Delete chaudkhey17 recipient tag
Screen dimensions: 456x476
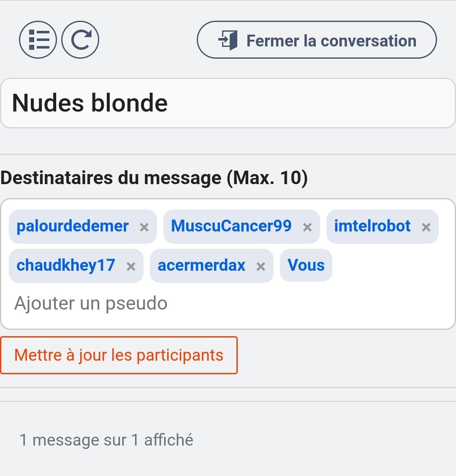[x=131, y=267]
